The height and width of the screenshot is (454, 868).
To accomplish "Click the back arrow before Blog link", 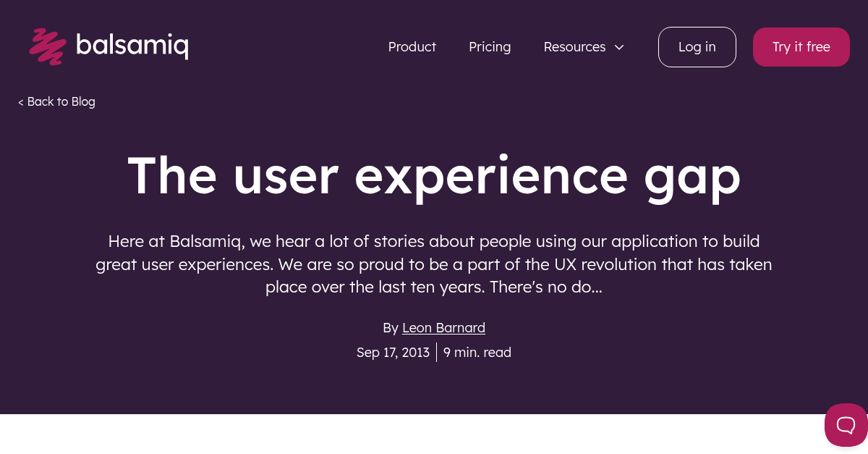I will pyautogui.click(x=21, y=101).
